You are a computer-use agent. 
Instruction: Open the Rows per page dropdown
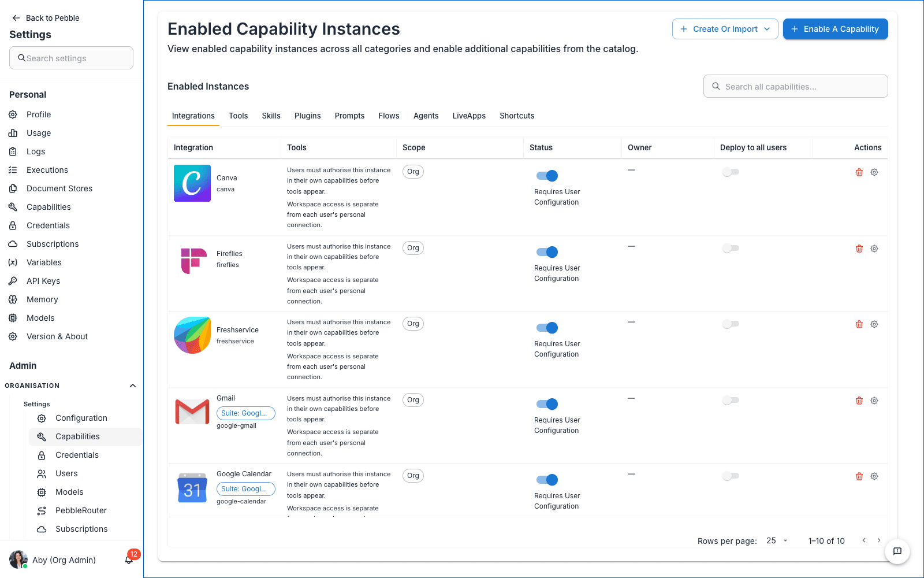[x=777, y=540]
